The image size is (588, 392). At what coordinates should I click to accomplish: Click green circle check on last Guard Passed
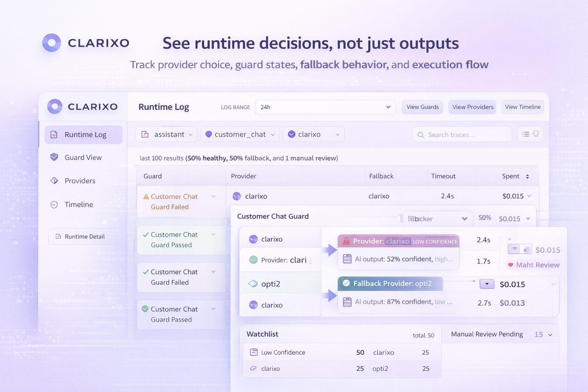(145, 309)
